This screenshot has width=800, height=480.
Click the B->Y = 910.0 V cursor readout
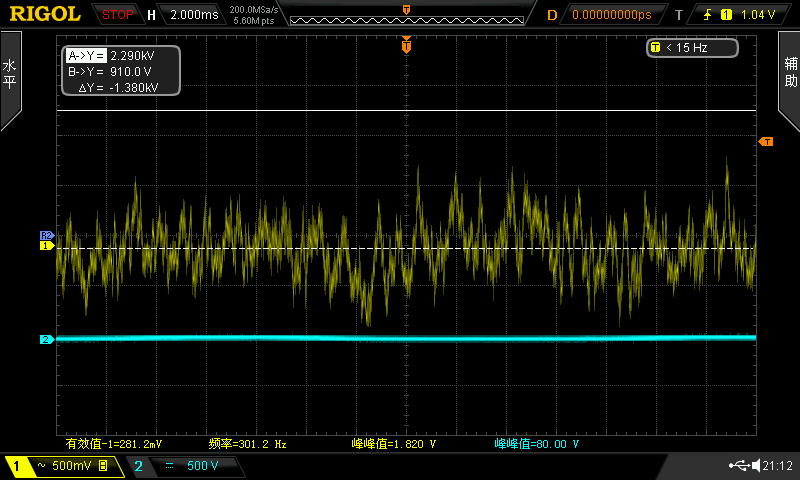pyautogui.click(x=109, y=71)
